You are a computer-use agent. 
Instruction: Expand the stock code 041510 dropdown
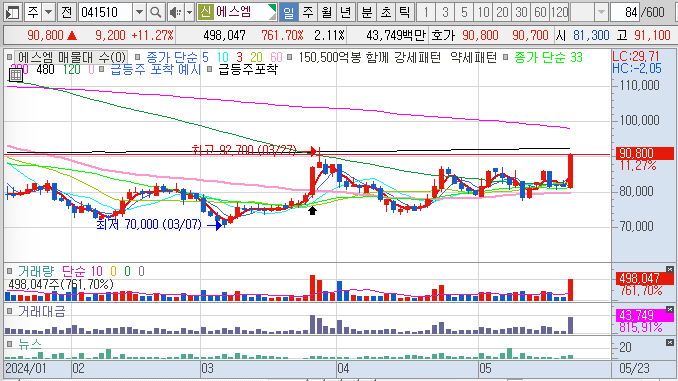pos(139,12)
